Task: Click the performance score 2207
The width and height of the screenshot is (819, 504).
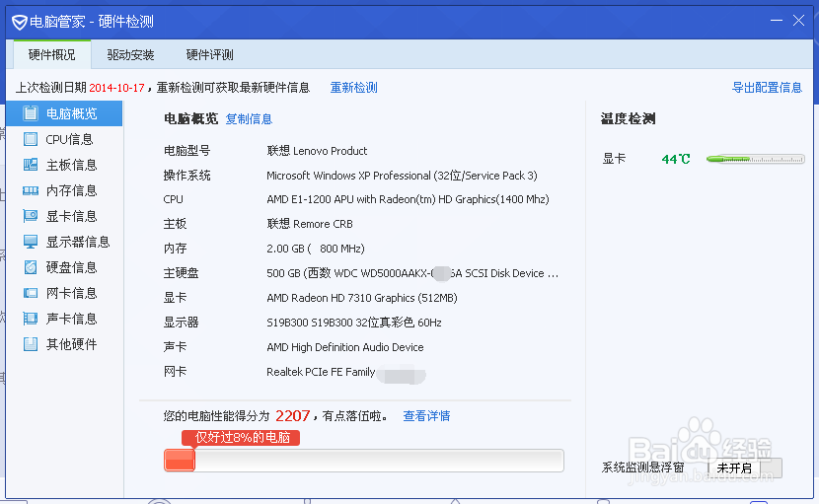Action: point(292,416)
